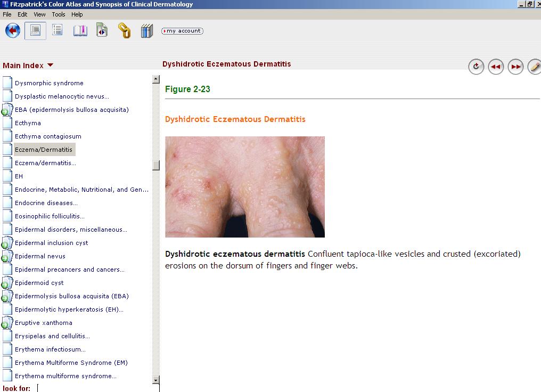Click the index scrollbar down arrow
Image resolution: width=541 pixels, height=392 pixels.
(x=156, y=380)
